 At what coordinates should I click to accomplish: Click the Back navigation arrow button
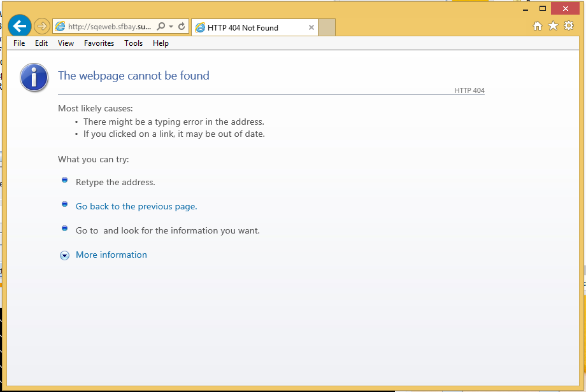tap(20, 25)
